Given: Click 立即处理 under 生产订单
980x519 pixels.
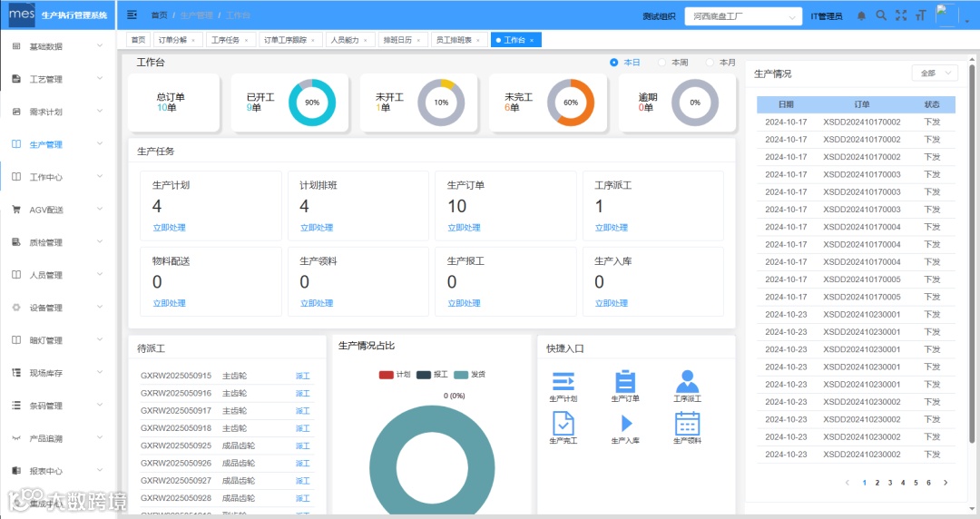Looking at the screenshot, I should pos(465,228).
